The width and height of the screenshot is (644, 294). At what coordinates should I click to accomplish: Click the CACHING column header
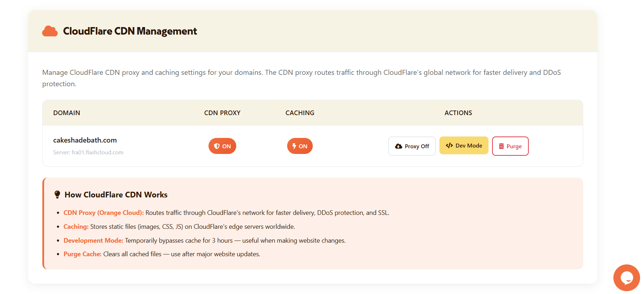point(300,113)
